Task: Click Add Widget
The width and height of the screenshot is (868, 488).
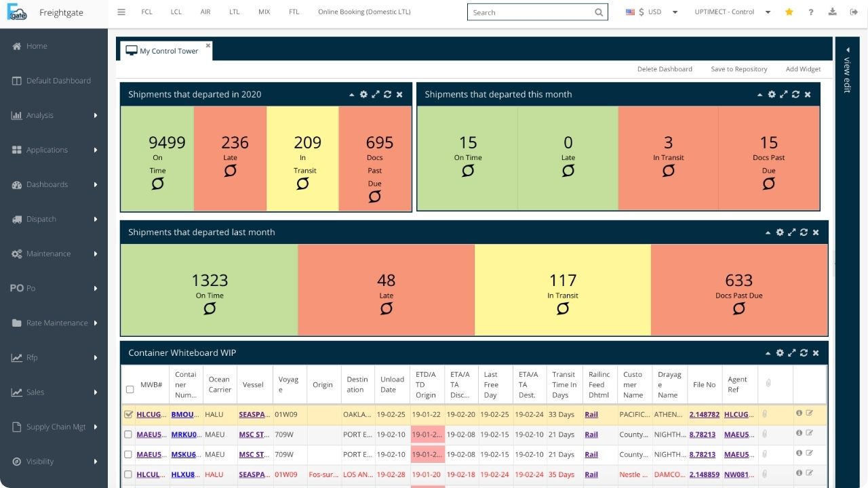Action: coord(803,68)
